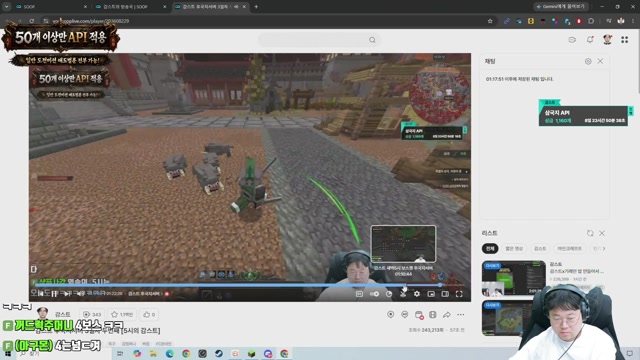Open the Windows Start button

click(8, 353)
